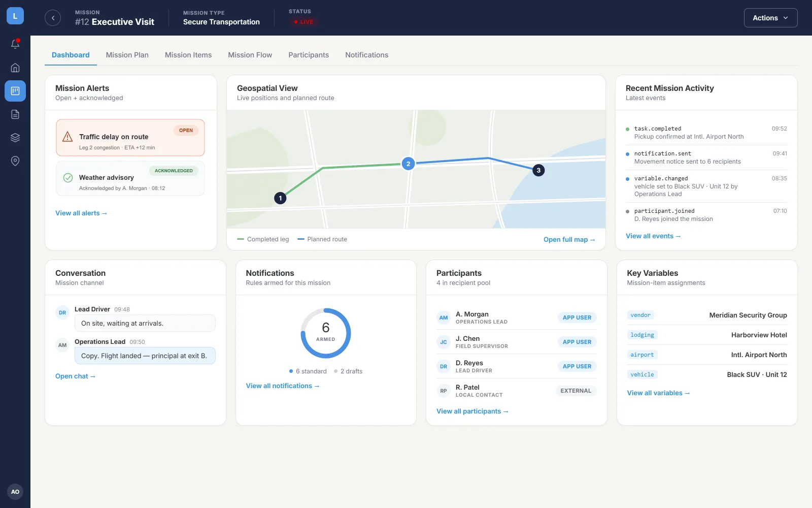Viewport: 812px width, 508px height.
Task: Select the task.completed activity event
Action: pos(706,133)
